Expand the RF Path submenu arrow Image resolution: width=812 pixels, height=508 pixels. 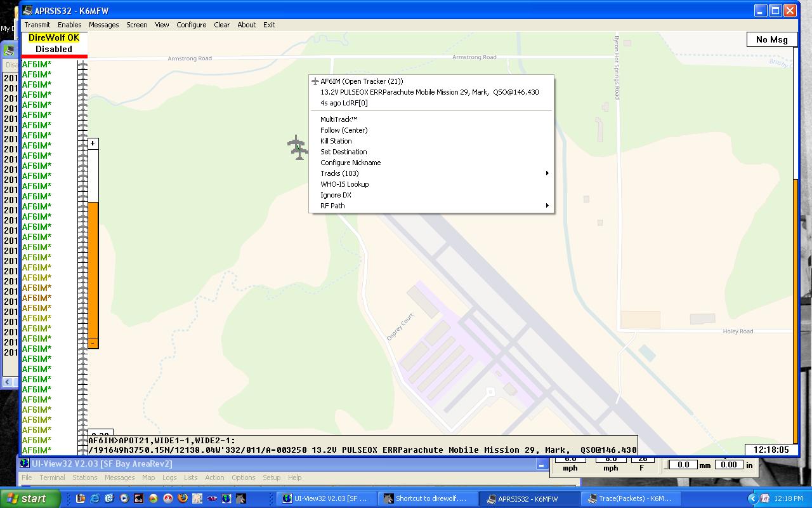[x=547, y=206]
